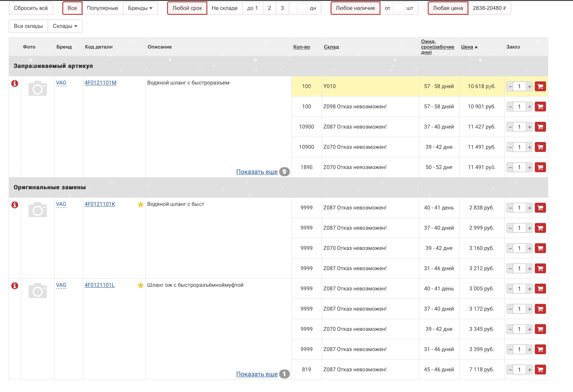Screen dimensions: 573x392
Task: Click cart icon for 7 118 руб. offer
Action: tap(540, 370)
